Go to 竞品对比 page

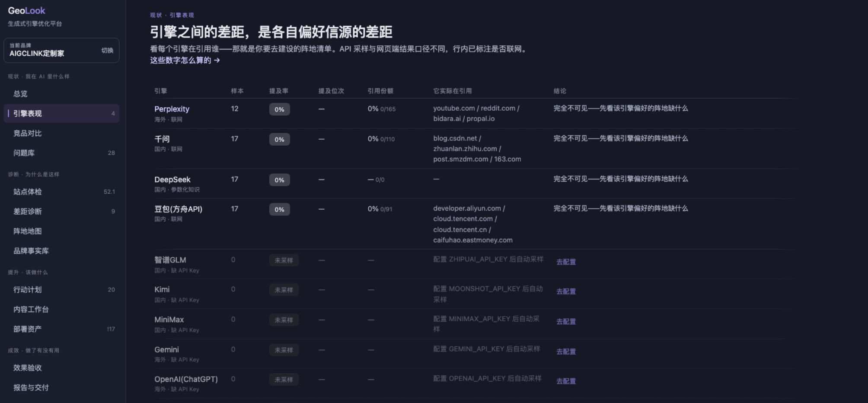point(61,133)
